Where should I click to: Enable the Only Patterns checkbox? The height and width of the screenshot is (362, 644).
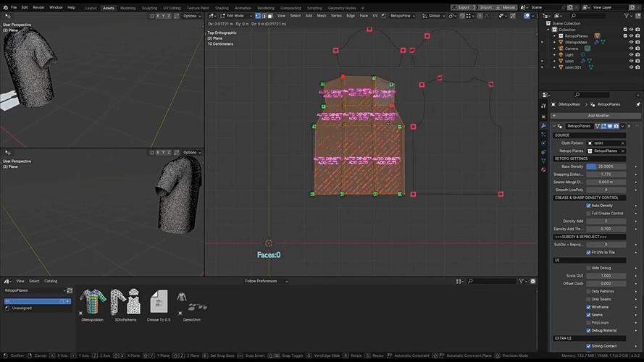tap(588, 291)
